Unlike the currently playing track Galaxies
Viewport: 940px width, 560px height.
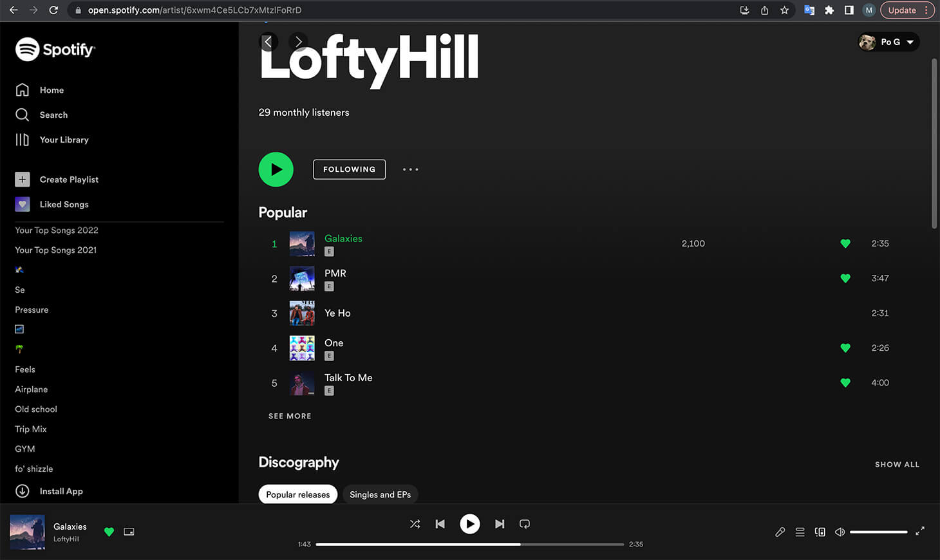pos(109,532)
